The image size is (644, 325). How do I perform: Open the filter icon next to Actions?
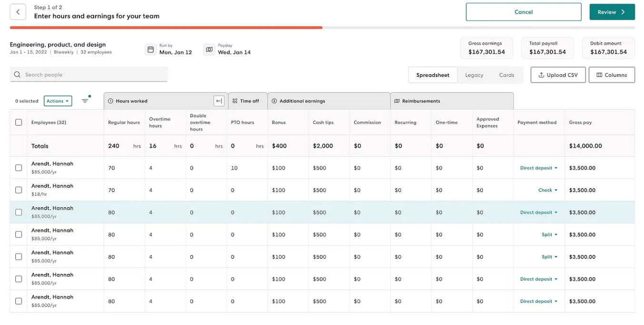(x=85, y=101)
